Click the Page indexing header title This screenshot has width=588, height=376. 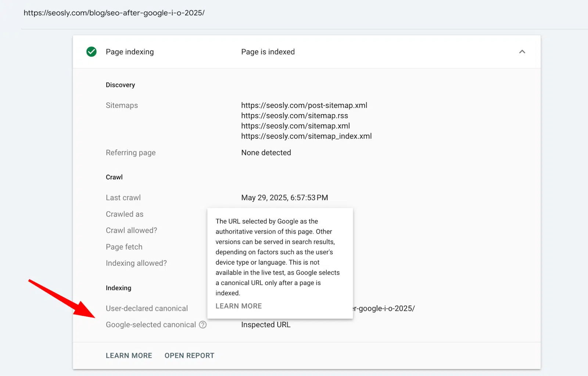pos(130,52)
